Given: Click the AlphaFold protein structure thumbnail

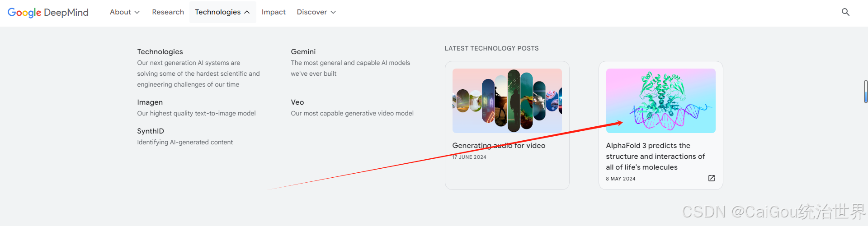Looking at the screenshot, I should click(660, 101).
